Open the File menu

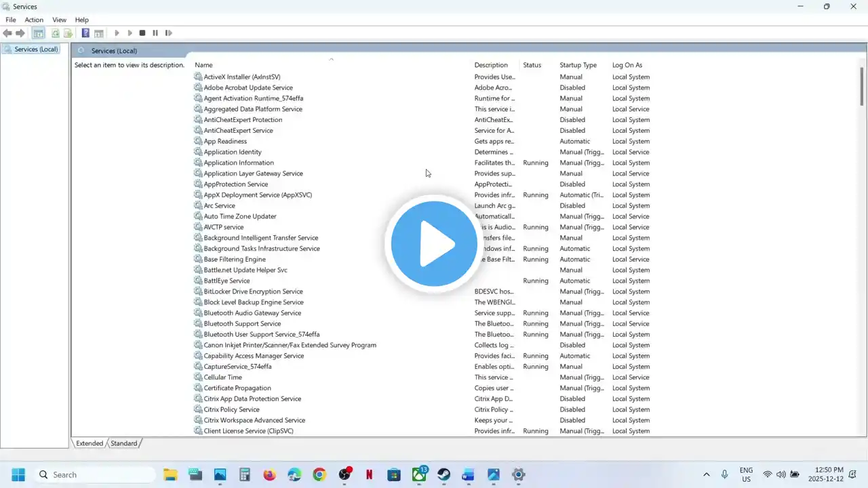11,20
